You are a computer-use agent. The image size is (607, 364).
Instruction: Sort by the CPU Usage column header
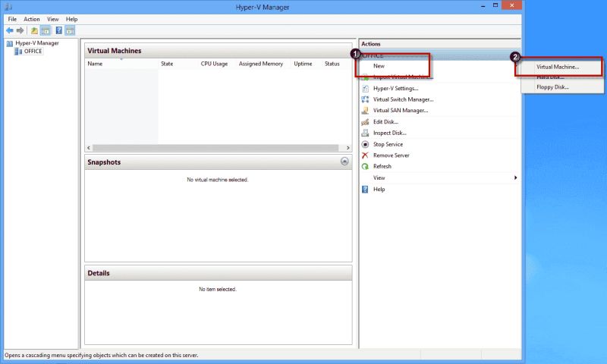click(214, 64)
